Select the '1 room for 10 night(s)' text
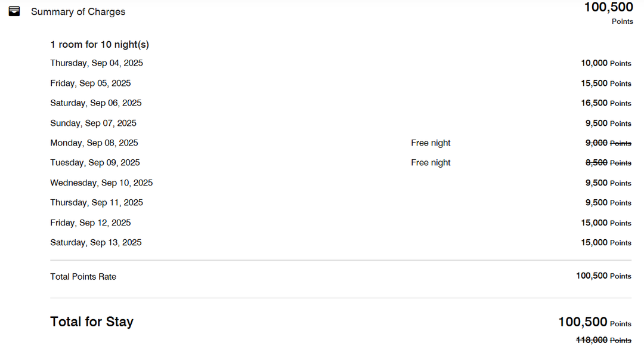Image resolution: width=644 pixels, height=346 pixels. pos(100,44)
